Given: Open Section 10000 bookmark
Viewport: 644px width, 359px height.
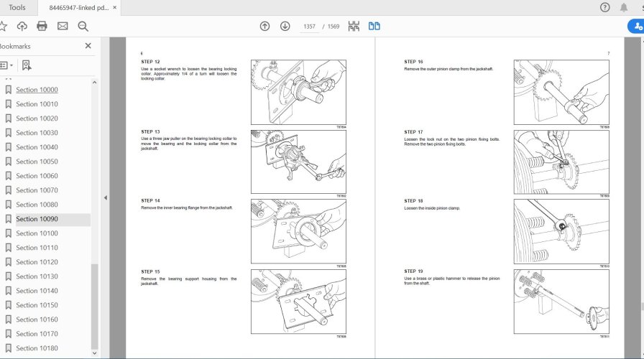Looking at the screenshot, I should coord(37,90).
